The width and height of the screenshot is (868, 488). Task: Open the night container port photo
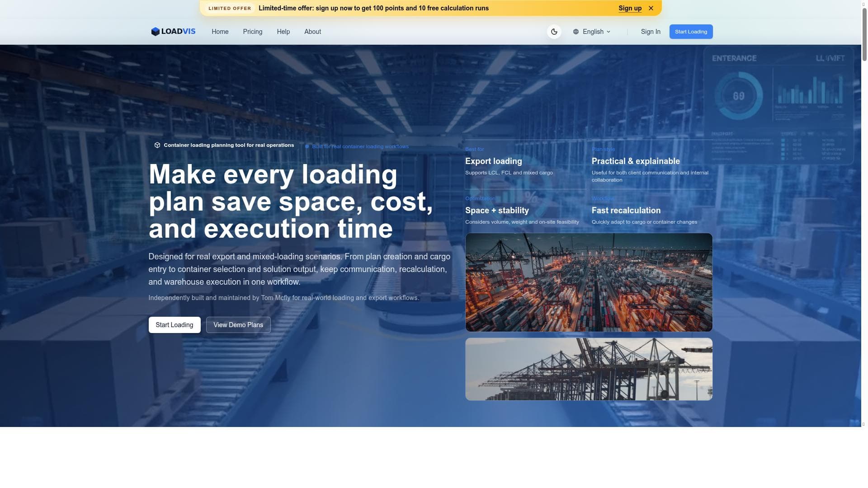pyautogui.click(x=589, y=282)
